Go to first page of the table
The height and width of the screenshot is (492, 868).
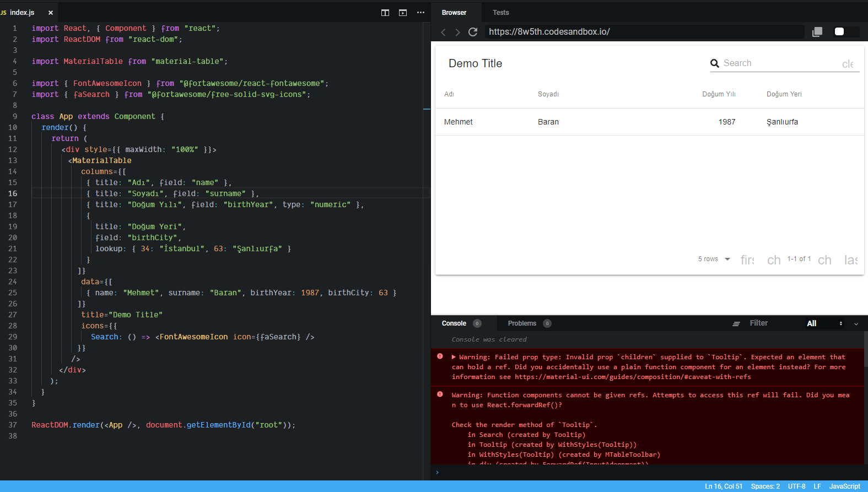coord(748,259)
